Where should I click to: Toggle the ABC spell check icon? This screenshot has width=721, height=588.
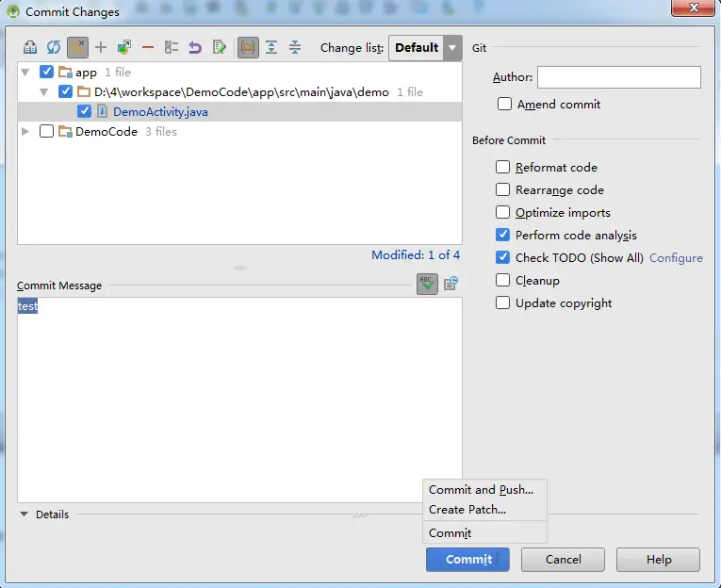coord(427,284)
